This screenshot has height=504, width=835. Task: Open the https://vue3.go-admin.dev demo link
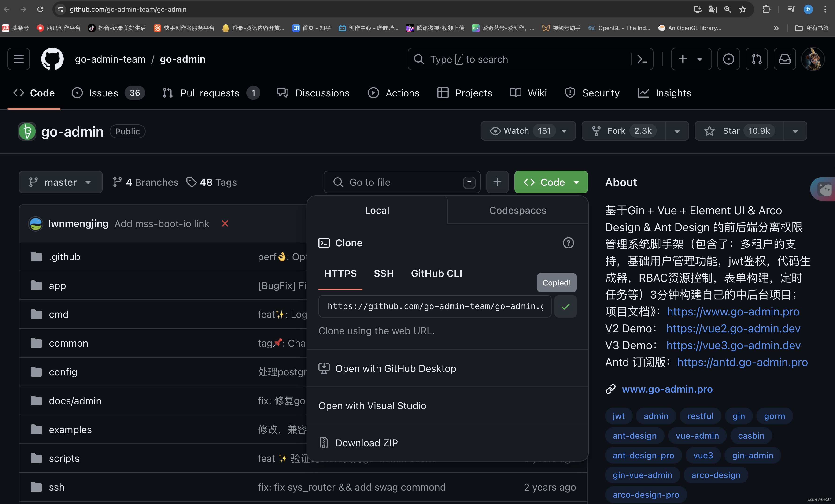733,345
